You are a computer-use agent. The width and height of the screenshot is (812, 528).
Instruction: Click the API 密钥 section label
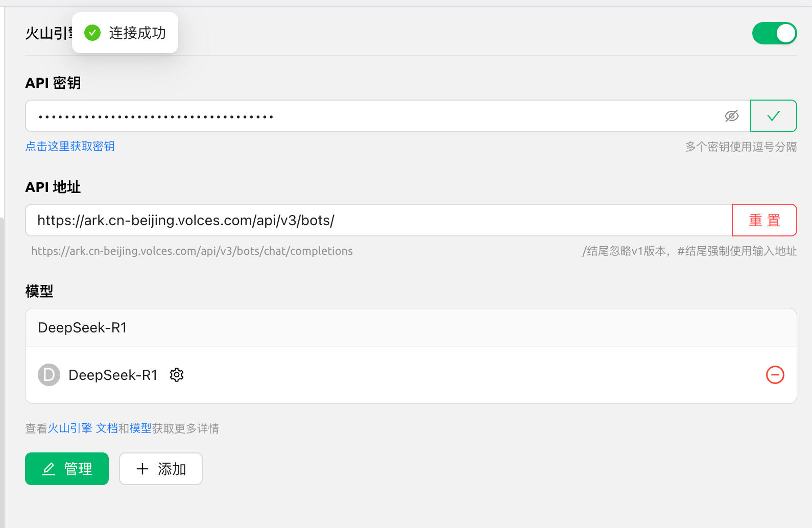point(53,83)
